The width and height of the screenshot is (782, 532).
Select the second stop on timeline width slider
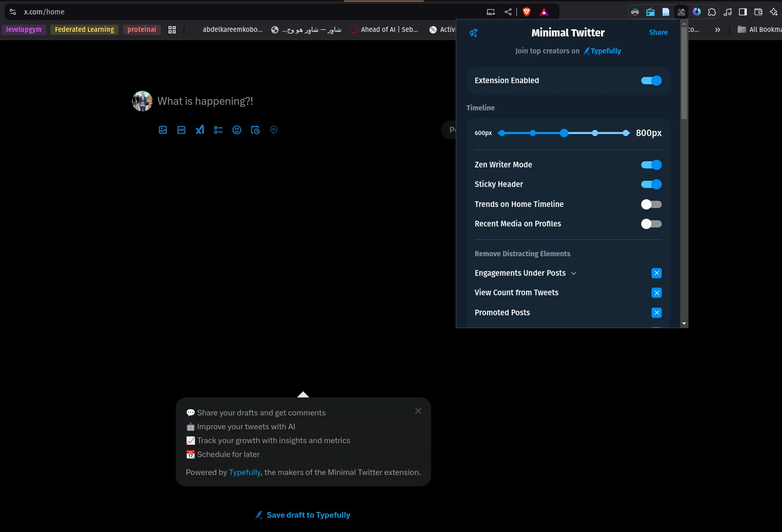[533, 133]
